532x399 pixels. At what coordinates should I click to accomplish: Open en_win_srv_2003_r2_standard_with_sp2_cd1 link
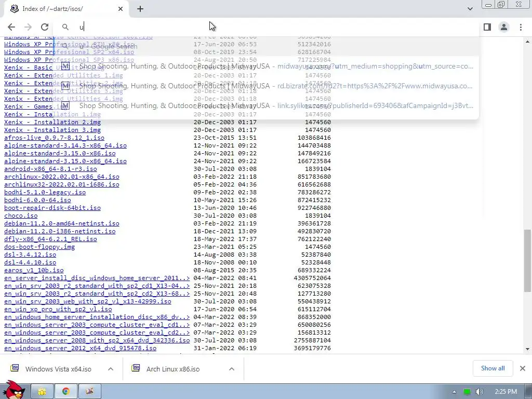pos(97,286)
